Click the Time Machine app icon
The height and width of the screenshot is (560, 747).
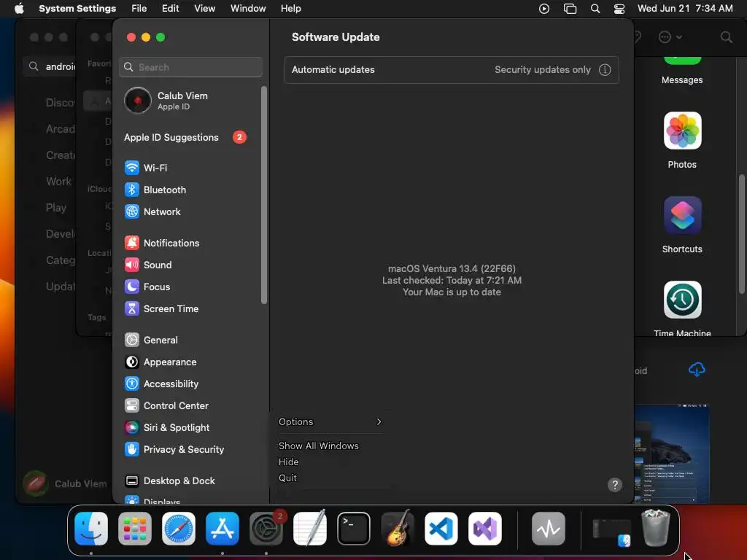pyautogui.click(x=682, y=300)
